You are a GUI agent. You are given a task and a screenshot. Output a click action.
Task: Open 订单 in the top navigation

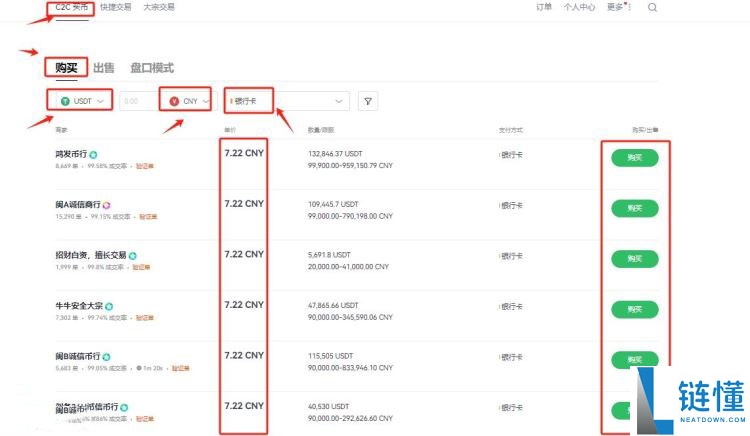(544, 7)
